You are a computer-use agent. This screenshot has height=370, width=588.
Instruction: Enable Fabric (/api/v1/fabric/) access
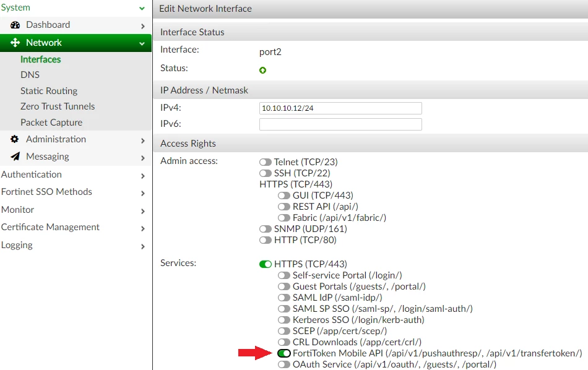pos(284,218)
